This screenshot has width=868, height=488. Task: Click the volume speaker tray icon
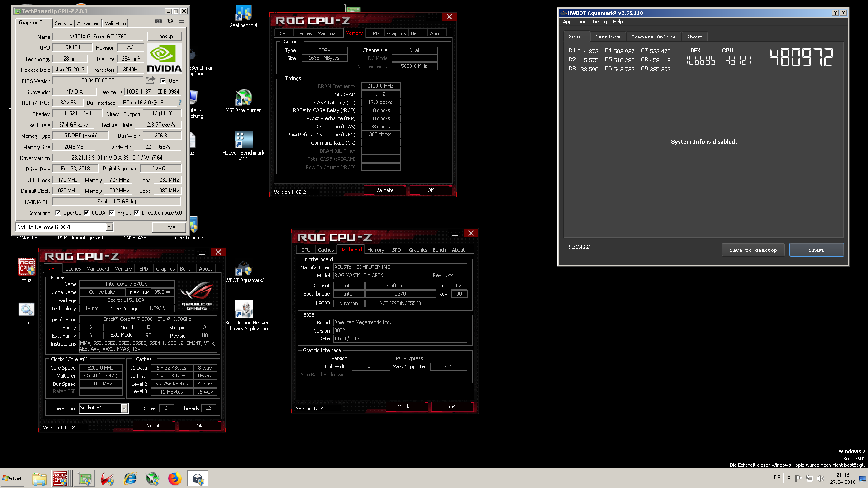point(820,478)
